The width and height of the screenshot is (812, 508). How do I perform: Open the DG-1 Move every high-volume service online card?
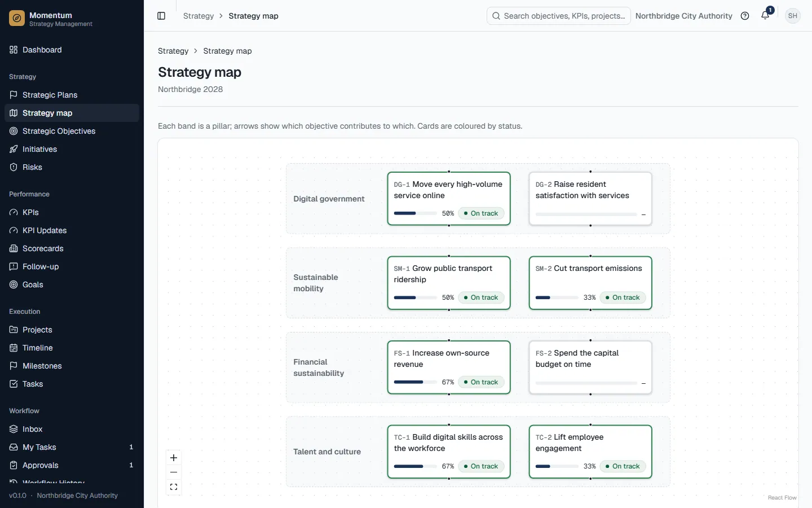tap(449, 199)
